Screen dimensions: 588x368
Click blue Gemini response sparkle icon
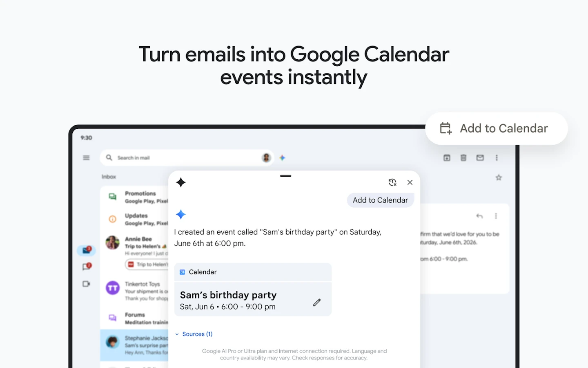pos(181,214)
